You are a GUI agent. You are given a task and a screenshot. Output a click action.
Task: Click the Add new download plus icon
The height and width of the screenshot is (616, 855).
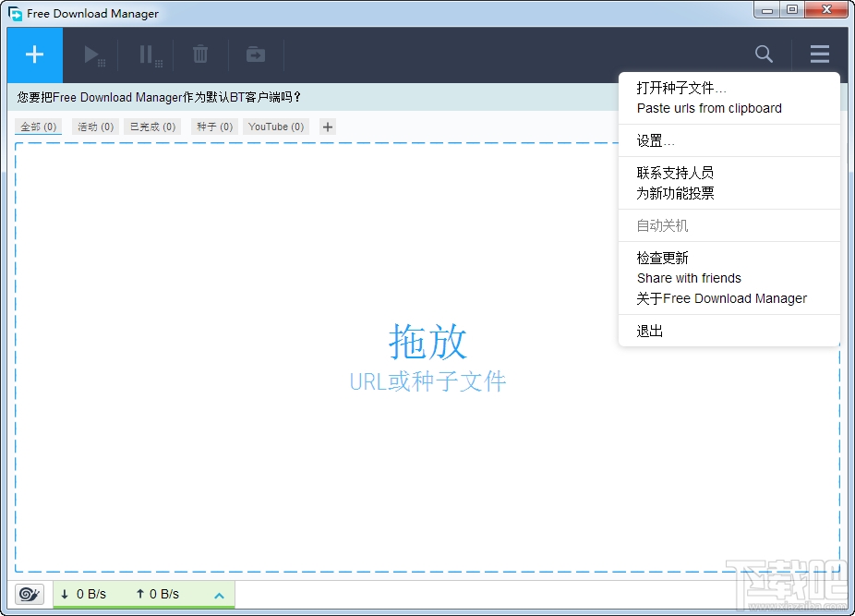pyautogui.click(x=34, y=54)
